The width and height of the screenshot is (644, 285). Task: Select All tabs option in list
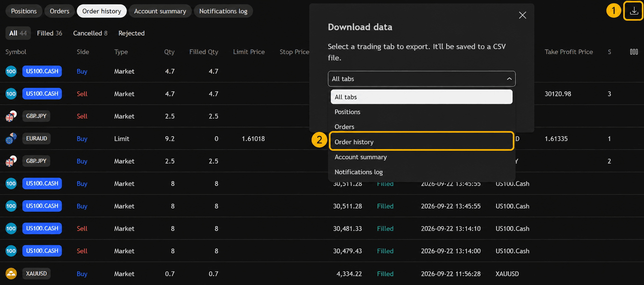[x=421, y=97]
